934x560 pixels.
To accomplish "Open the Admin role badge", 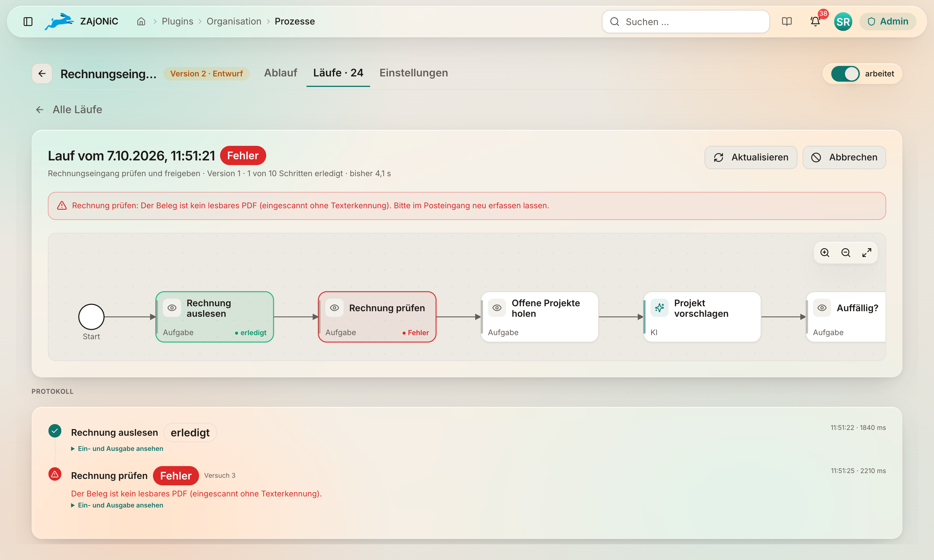I will click(x=888, y=22).
